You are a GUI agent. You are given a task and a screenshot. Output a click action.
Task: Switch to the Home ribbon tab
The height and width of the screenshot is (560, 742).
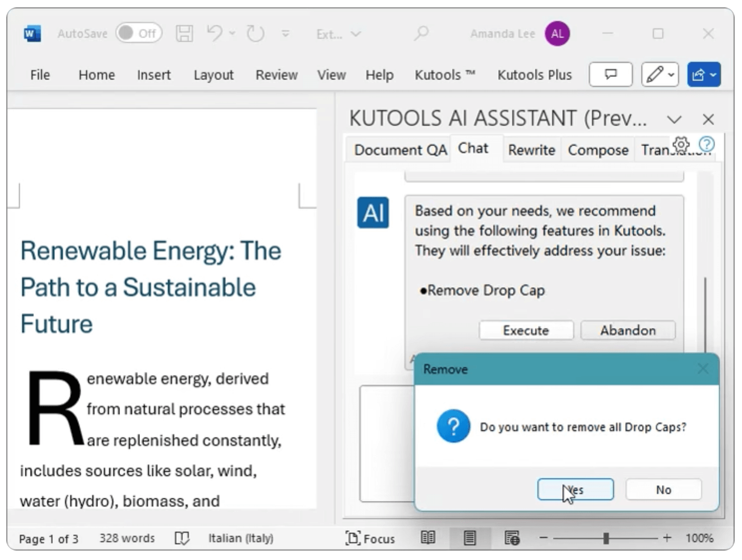[97, 75]
